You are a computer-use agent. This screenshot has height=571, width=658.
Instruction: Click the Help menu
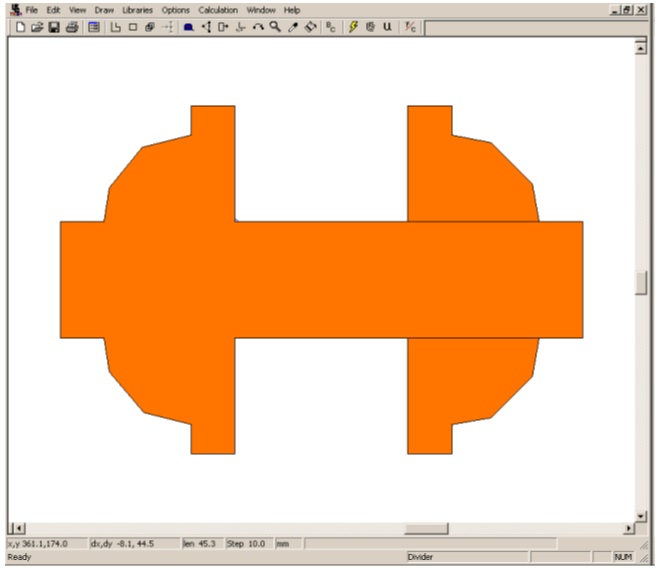click(x=291, y=9)
